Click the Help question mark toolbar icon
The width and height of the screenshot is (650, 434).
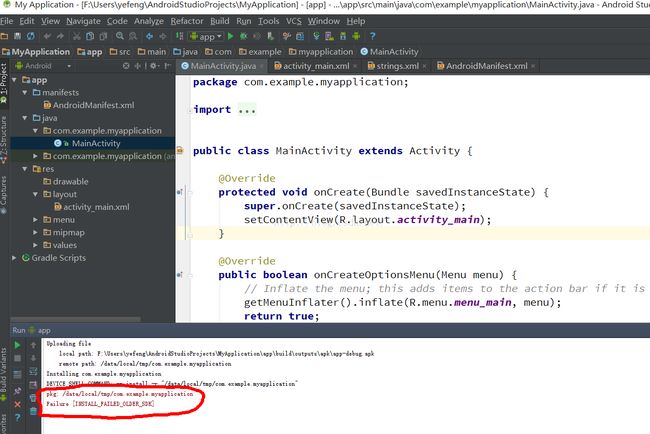pyautogui.click(x=372, y=36)
